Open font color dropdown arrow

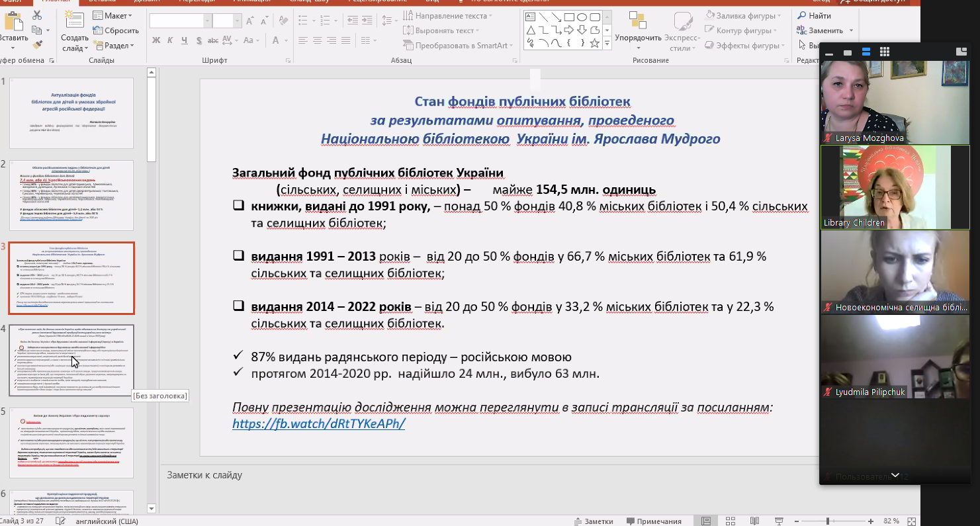(287, 40)
